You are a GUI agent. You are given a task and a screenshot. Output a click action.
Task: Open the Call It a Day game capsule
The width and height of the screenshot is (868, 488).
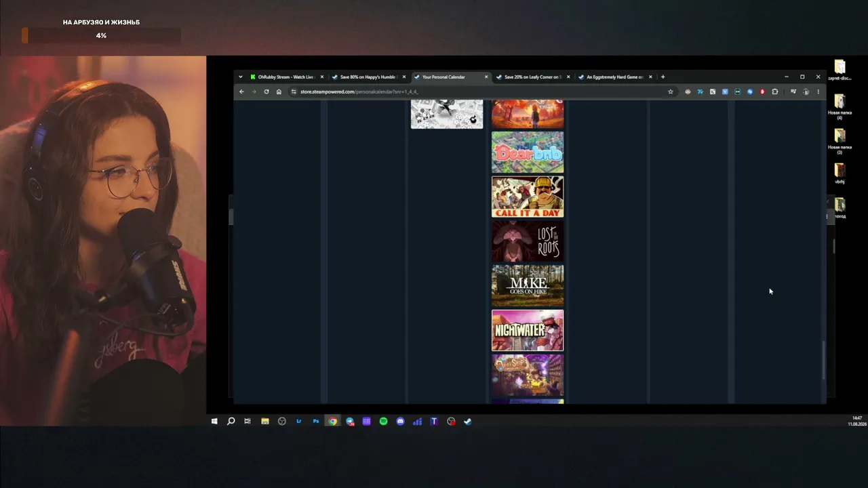[x=528, y=197]
